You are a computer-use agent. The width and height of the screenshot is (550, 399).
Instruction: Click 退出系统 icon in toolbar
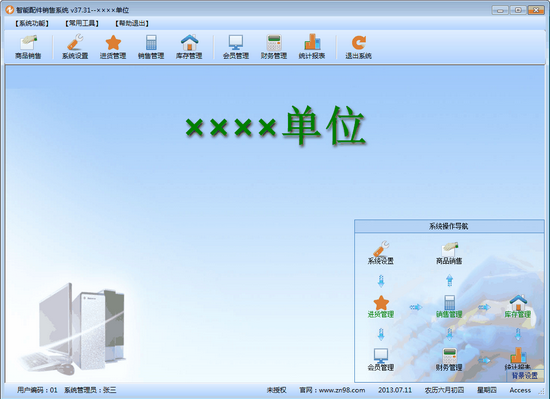(358, 47)
